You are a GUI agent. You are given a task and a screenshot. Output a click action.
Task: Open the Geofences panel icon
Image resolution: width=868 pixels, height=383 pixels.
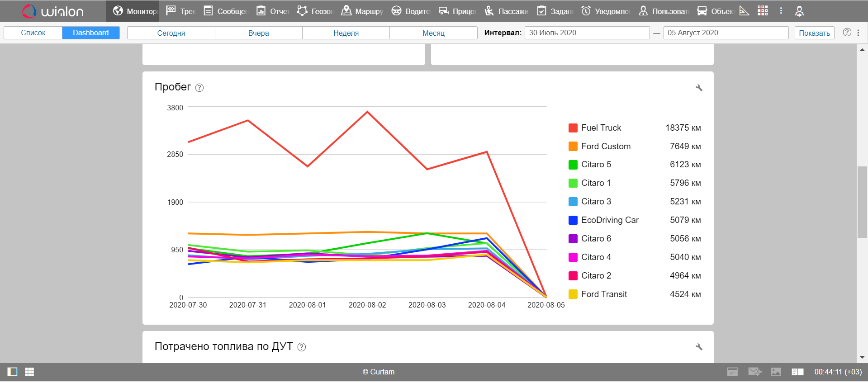[x=302, y=11]
